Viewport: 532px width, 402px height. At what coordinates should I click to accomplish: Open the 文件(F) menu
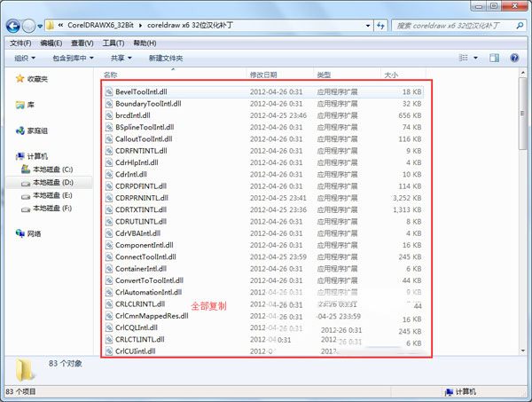click(20, 43)
